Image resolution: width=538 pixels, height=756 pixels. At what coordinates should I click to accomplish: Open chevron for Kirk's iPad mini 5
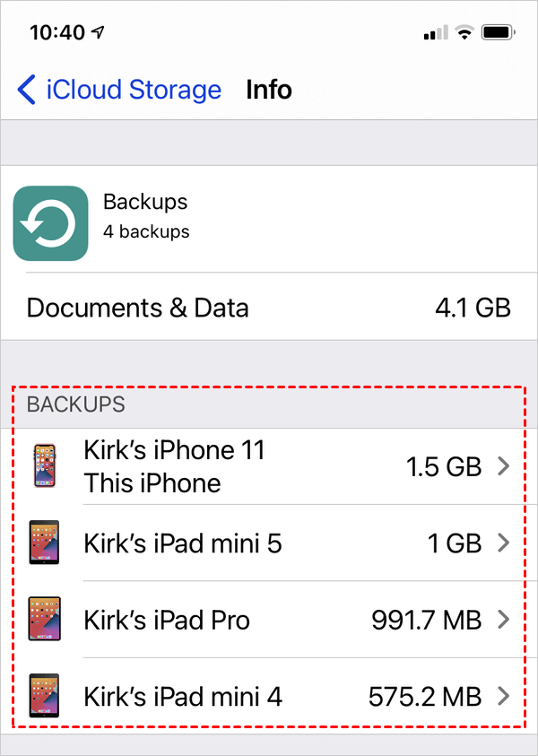point(503,543)
